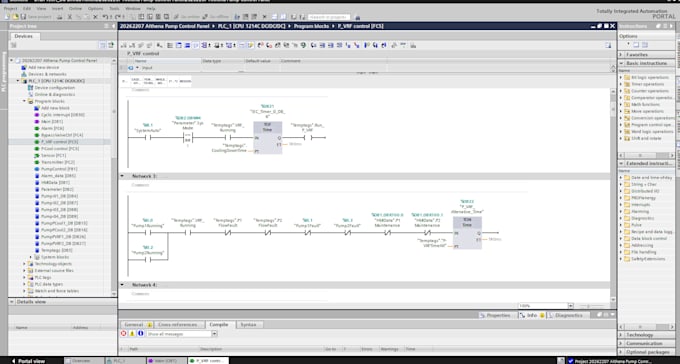
Task: Expand PLC tags folder
Action: click(x=24, y=277)
